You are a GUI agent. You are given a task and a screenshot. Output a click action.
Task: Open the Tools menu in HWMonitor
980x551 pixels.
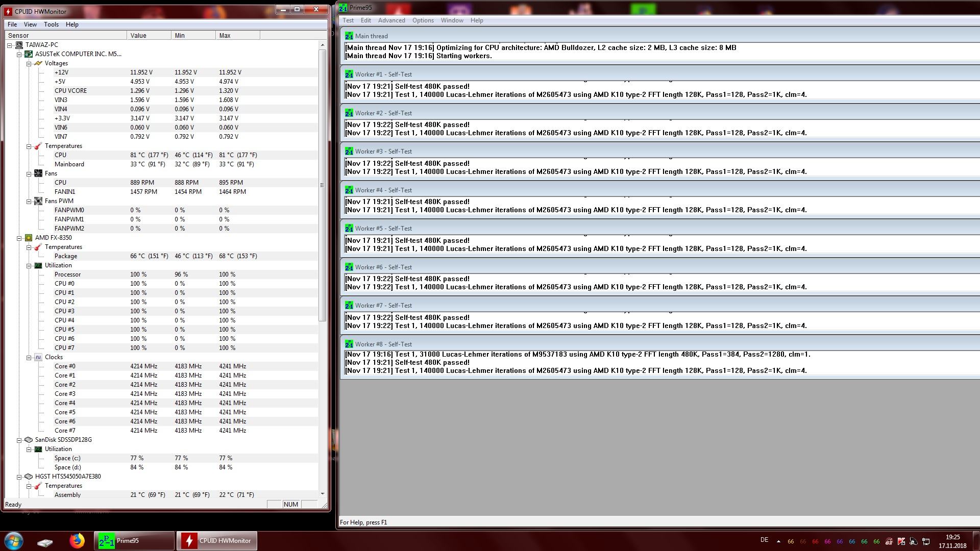pyautogui.click(x=51, y=24)
